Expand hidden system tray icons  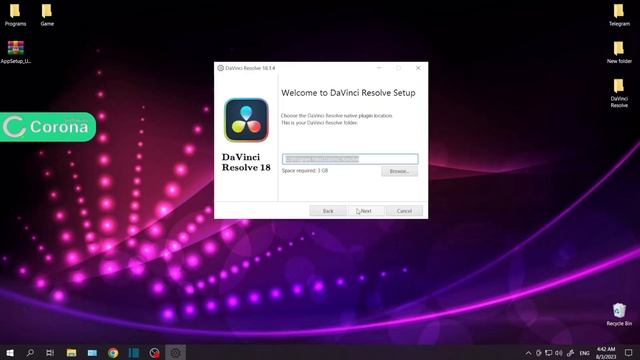tap(528, 353)
